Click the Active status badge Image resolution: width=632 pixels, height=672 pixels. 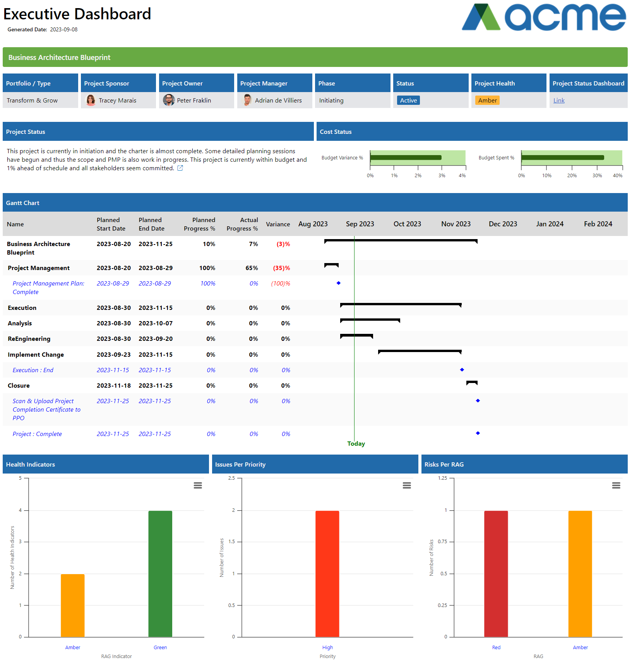(408, 100)
